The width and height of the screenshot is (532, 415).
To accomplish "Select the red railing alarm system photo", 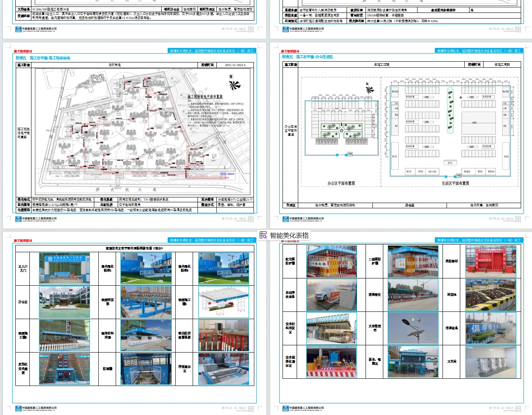I will coord(224,335).
